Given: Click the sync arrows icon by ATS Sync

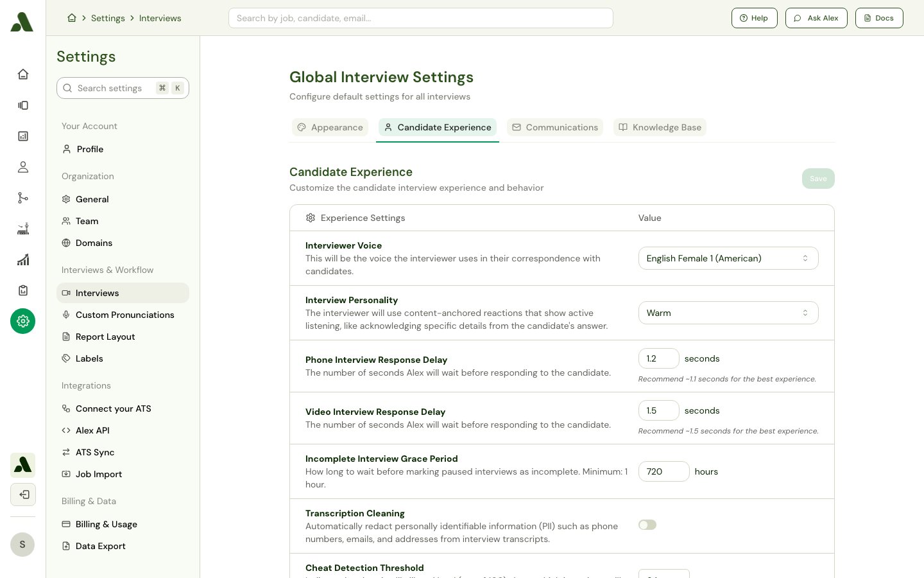Looking at the screenshot, I should point(66,452).
